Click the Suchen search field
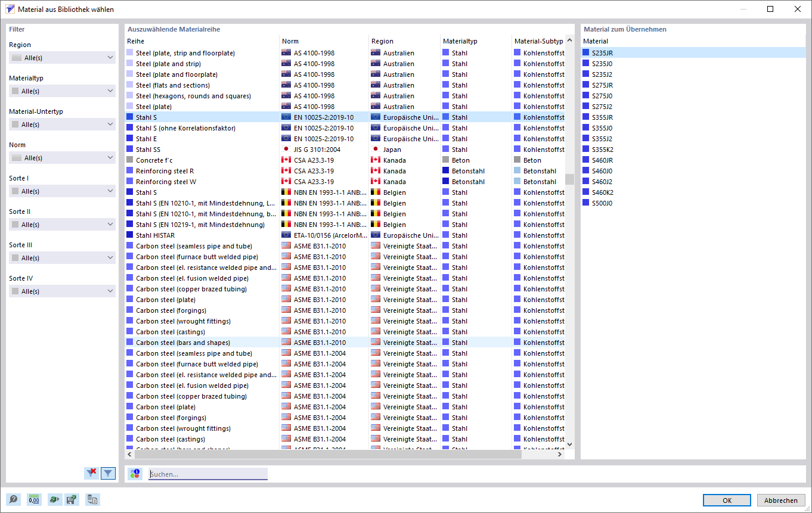 [208, 474]
